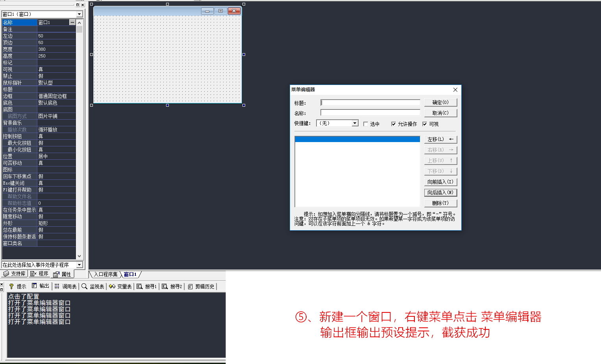Open the 剪辑历史 clip history icon
This screenshot has height=364, width=601.
click(190, 286)
